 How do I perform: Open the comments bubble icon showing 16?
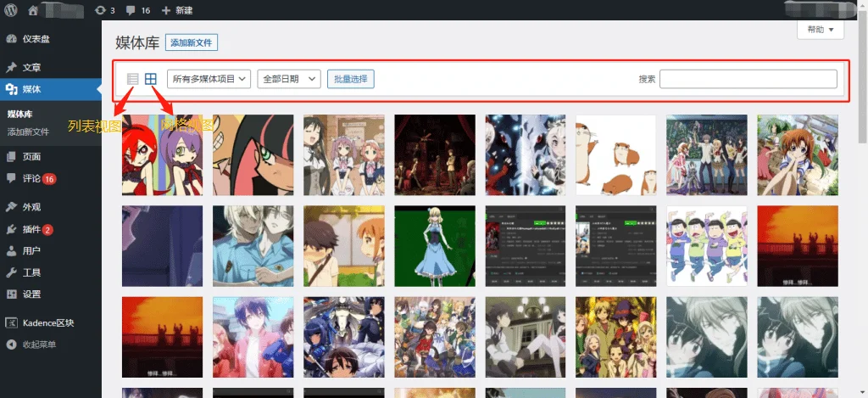tap(131, 10)
